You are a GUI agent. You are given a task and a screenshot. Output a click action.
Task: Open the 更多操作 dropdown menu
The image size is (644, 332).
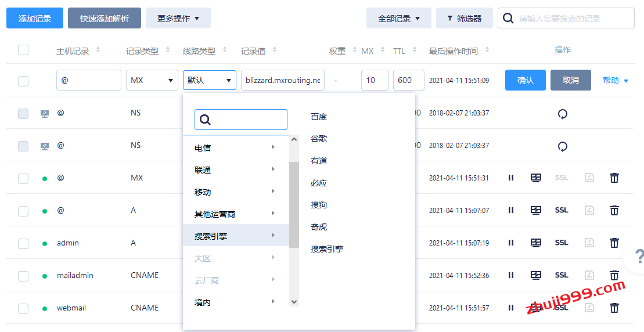178,18
